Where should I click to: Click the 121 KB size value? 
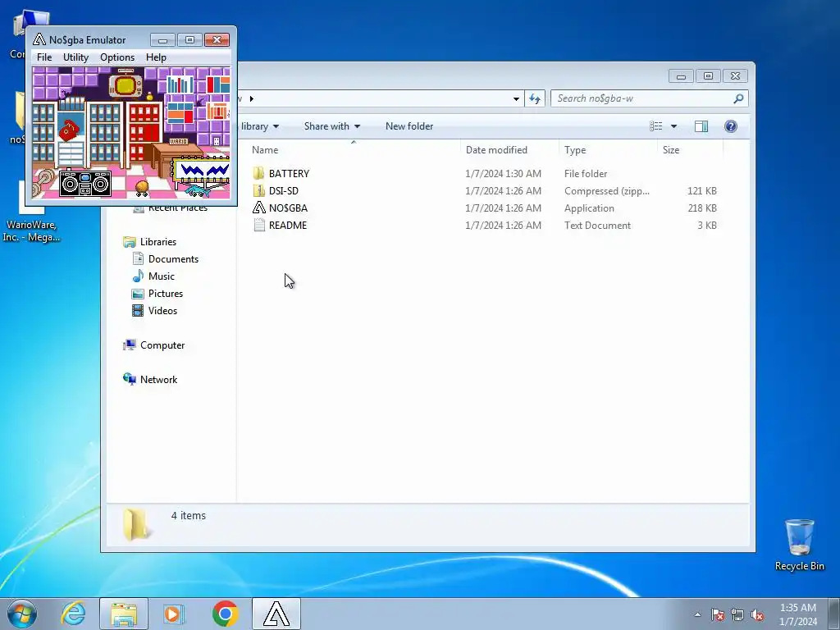tap(702, 190)
